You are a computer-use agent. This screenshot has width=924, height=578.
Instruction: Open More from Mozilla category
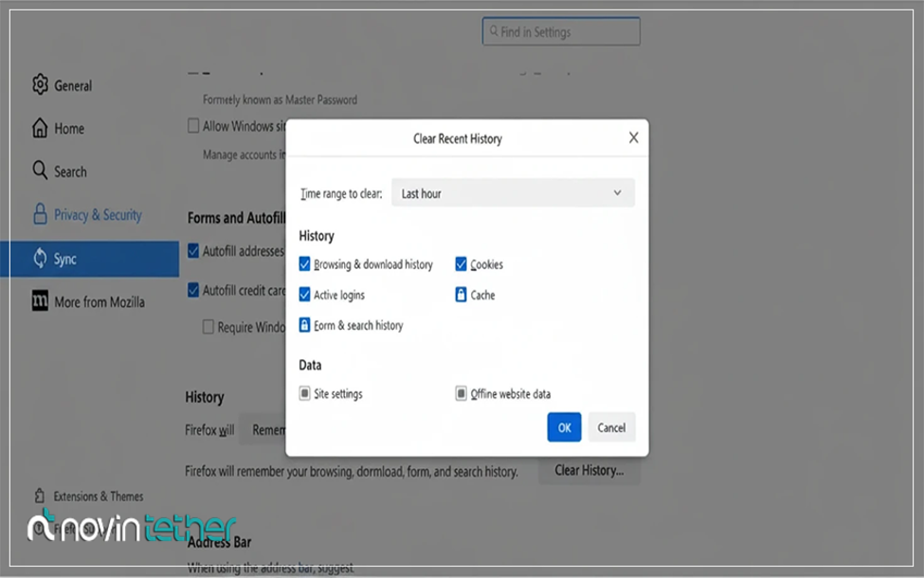click(x=99, y=302)
